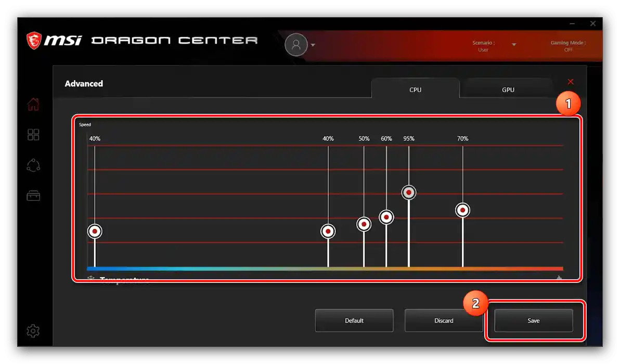Image resolution: width=620 pixels, height=364 pixels.
Task: Click the Advanced heading text
Action: click(84, 83)
